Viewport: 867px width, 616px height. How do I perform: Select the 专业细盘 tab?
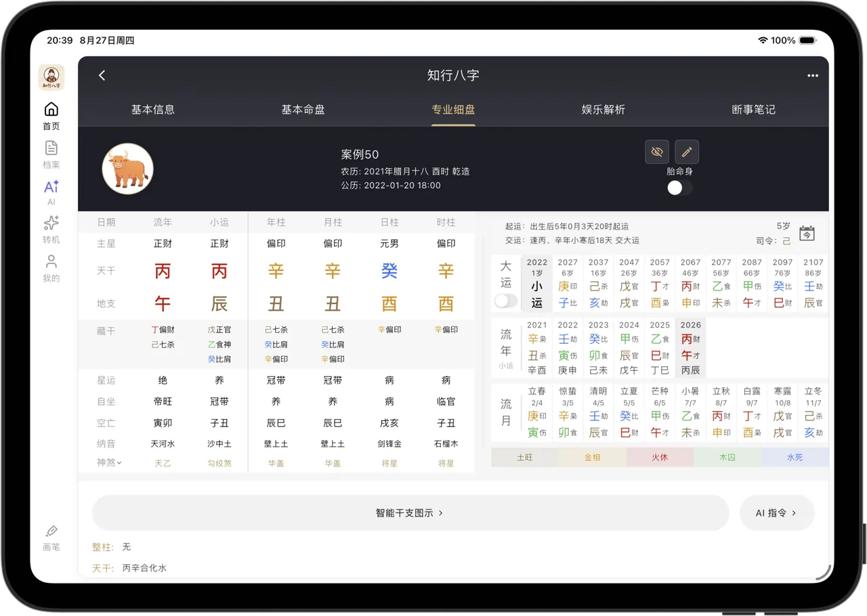pyautogui.click(x=453, y=110)
